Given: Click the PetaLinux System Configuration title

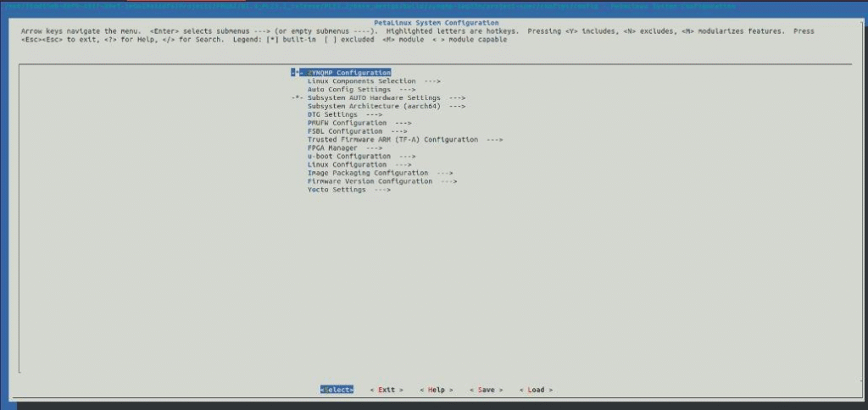Looking at the screenshot, I should (x=436, y=23).
